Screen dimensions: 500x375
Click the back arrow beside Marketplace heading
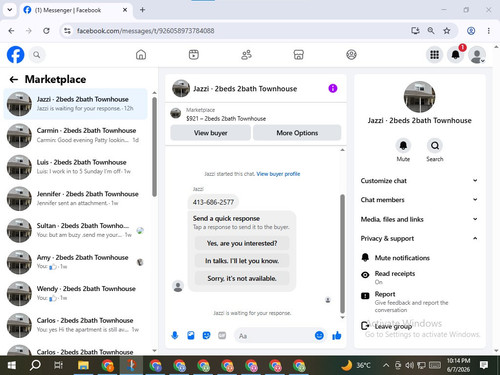[x=14, y=79]
